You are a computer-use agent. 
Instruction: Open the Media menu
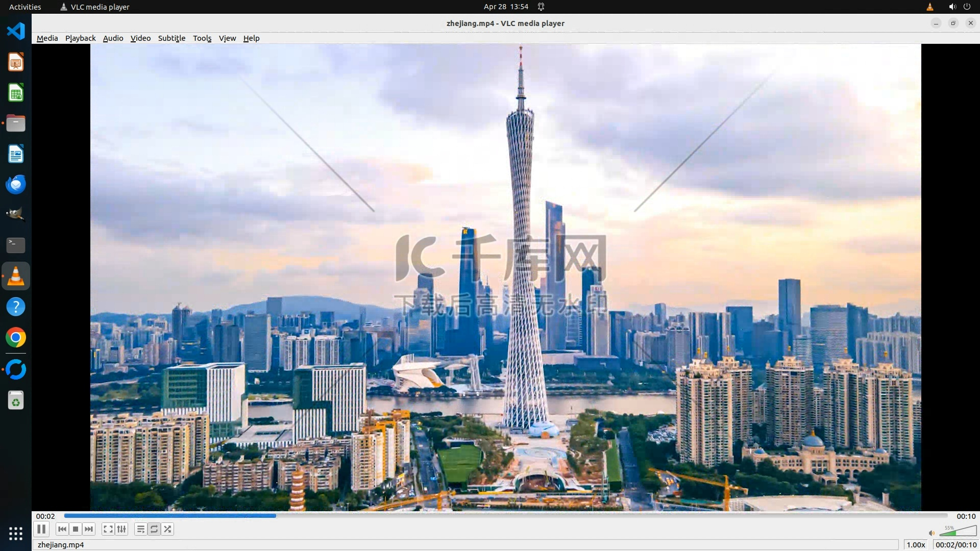pyautogui.click(x=47, y=38)
